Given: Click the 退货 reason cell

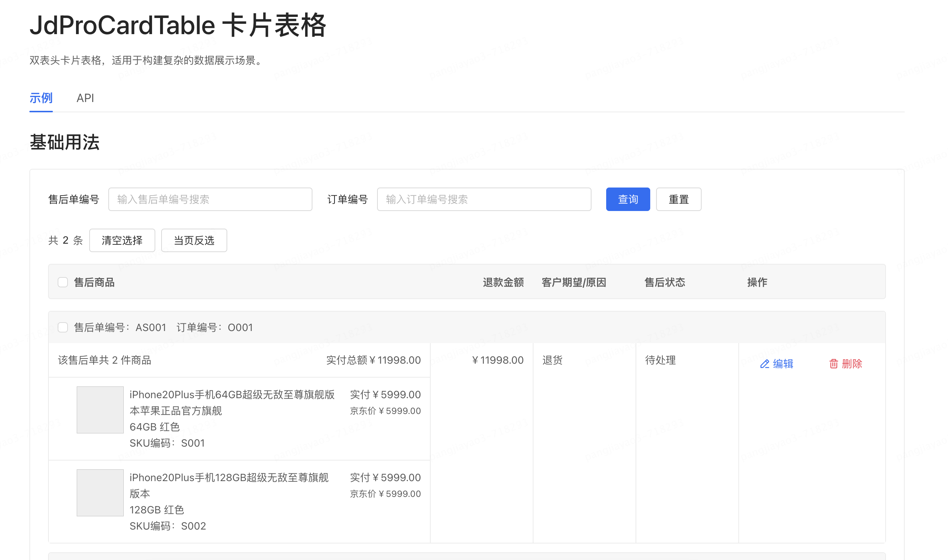Looking at the screenshot, I should click(x=552, y=360).
